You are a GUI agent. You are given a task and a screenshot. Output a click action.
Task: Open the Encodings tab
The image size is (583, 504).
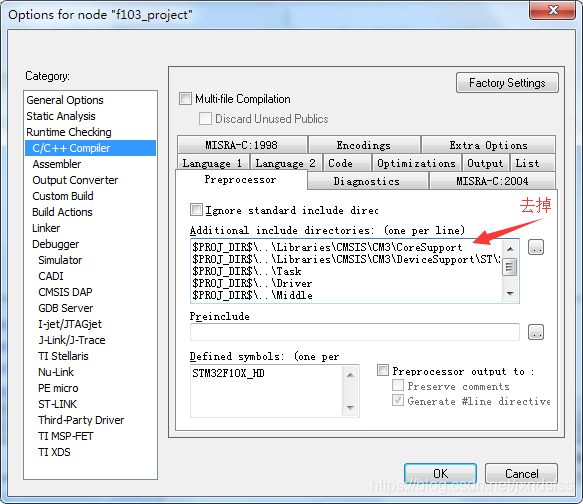tap(364, 145)
